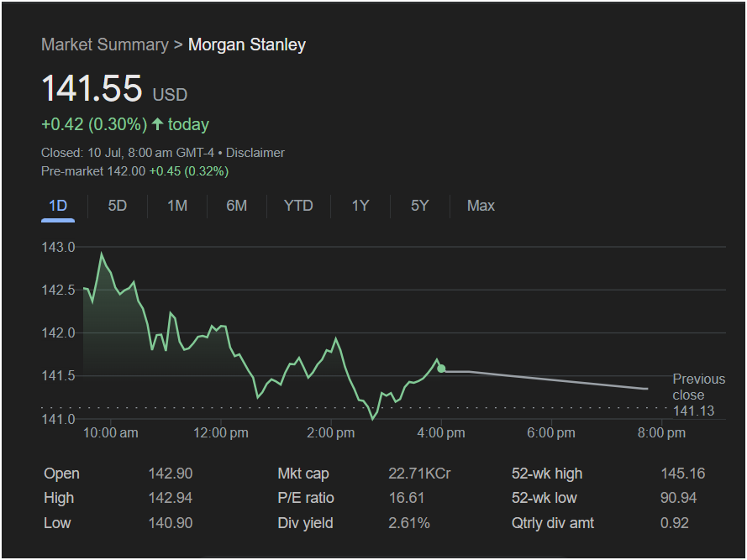The height and width of the screenshot is (560, 747).
Task: Click the market cap value 22.71KCr
Action: 419,474
